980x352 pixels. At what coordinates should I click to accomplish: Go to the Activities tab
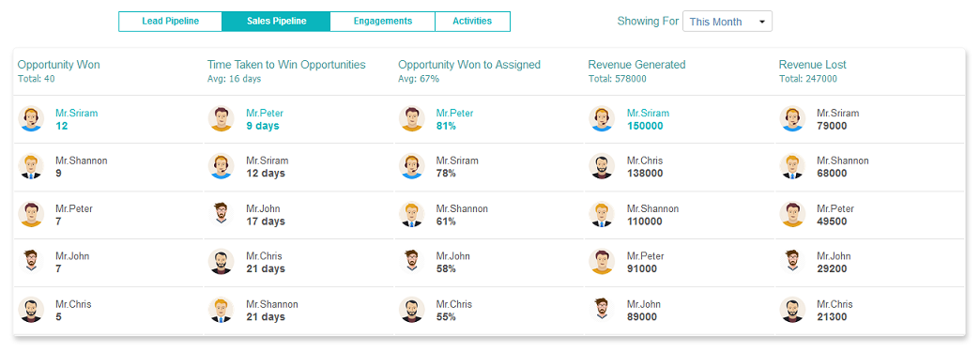pos(472,22)
